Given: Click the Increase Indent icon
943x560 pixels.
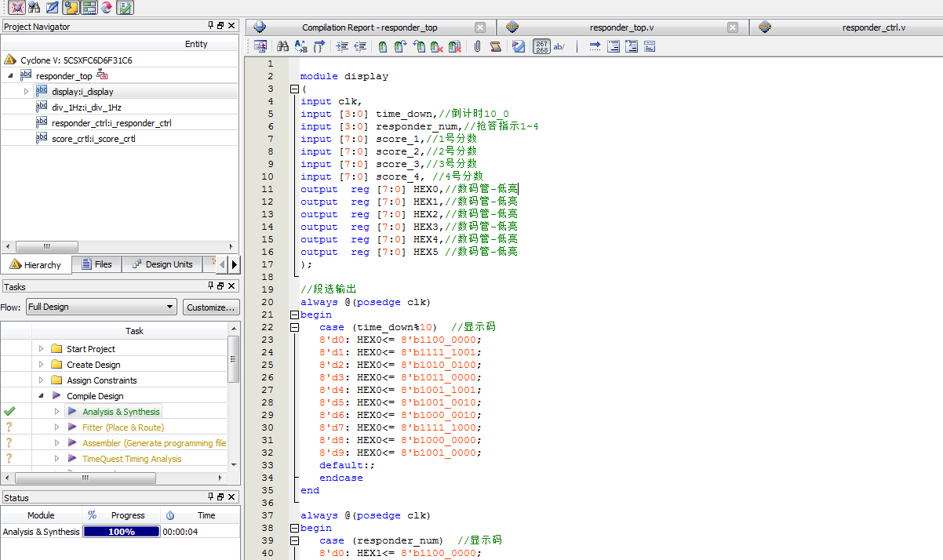Looking at the screenshot, I should click(342, 47).
